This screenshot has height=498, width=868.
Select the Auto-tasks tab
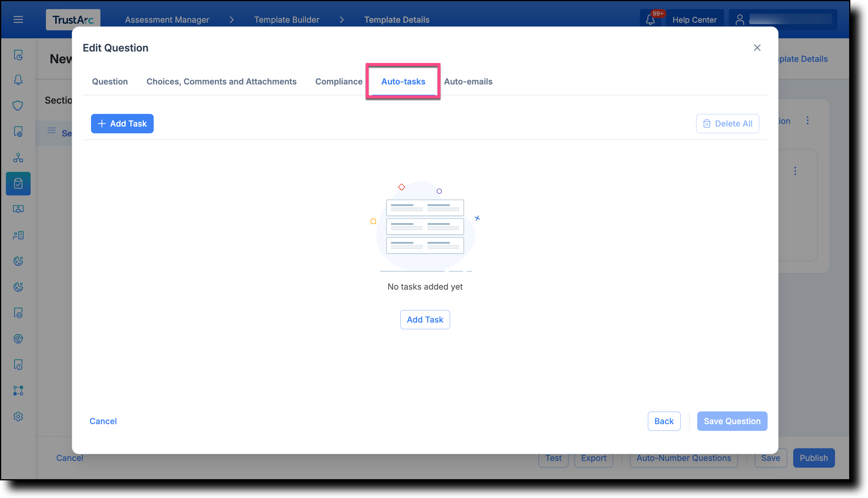(x=403, y=82)
